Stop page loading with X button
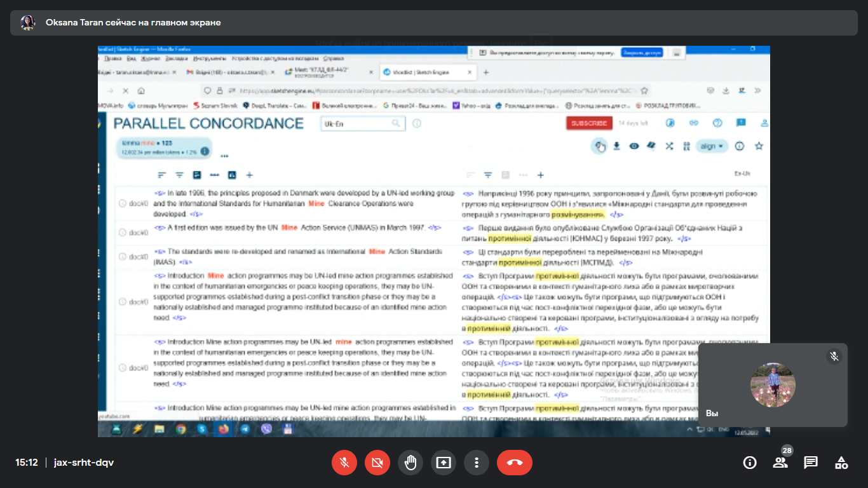 (126, 91)
